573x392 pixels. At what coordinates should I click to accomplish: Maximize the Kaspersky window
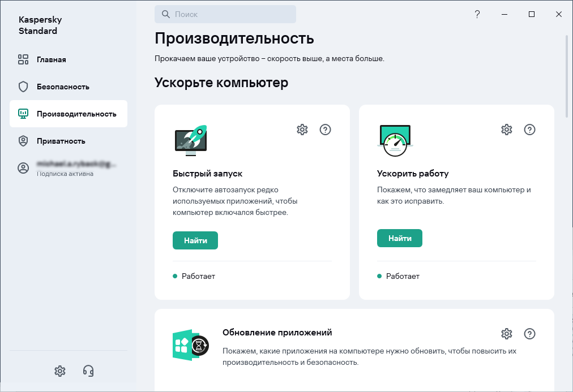tap(532, 14)
